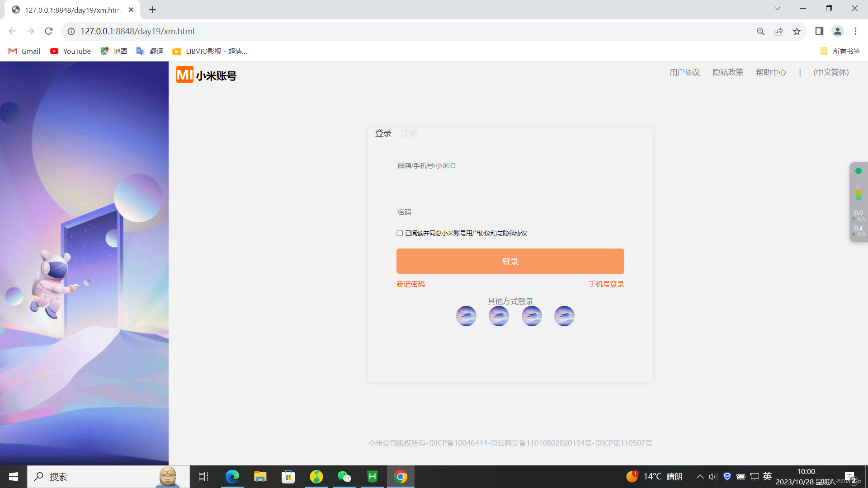Click the taskbar 搜索 box
The image size is (868, 488).
click(x=108, y=477)
